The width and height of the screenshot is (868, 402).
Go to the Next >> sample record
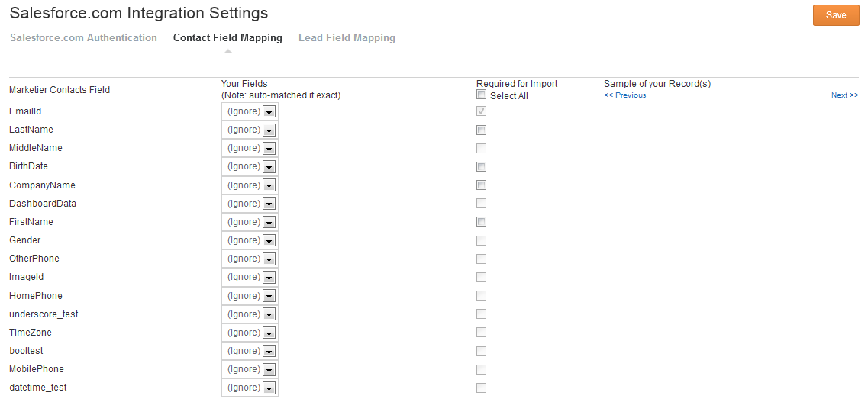tap(845, 95)
